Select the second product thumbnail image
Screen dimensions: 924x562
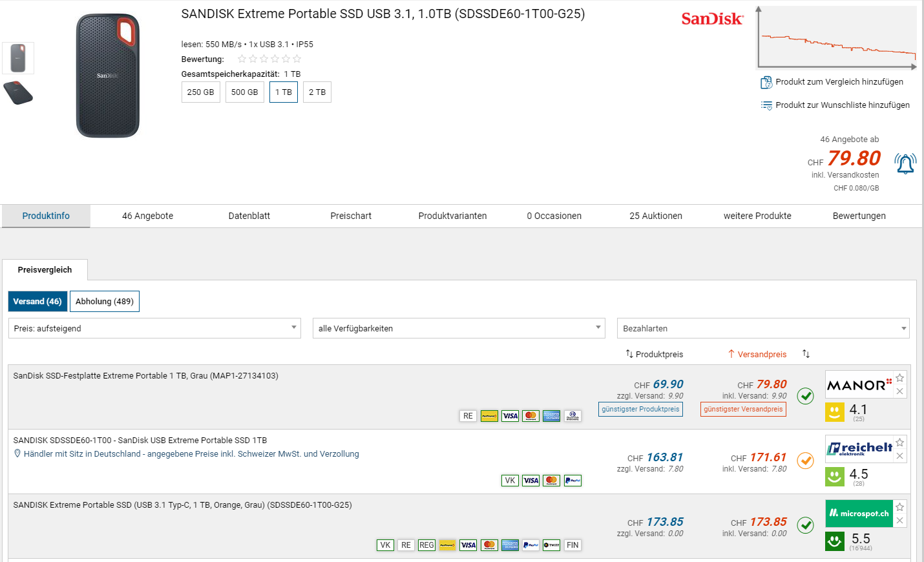click(x=18, y=93)
